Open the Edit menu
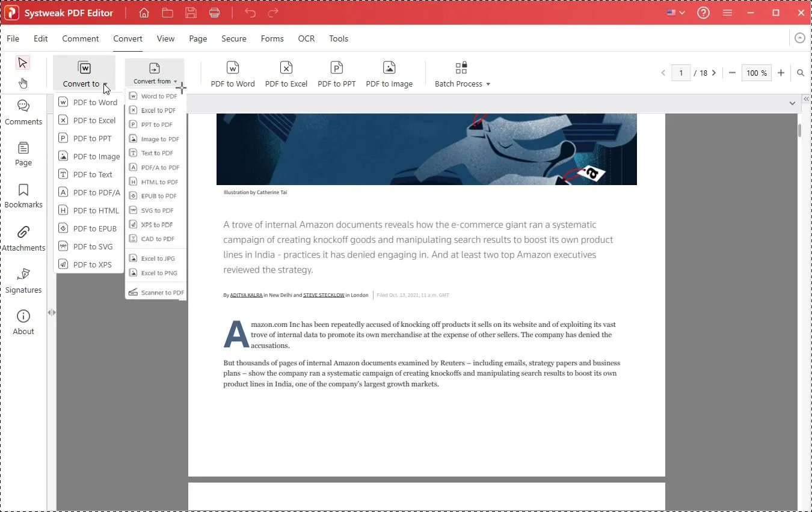Image resolution: width=812 pixels, height=512 pixels. point(41,38)
